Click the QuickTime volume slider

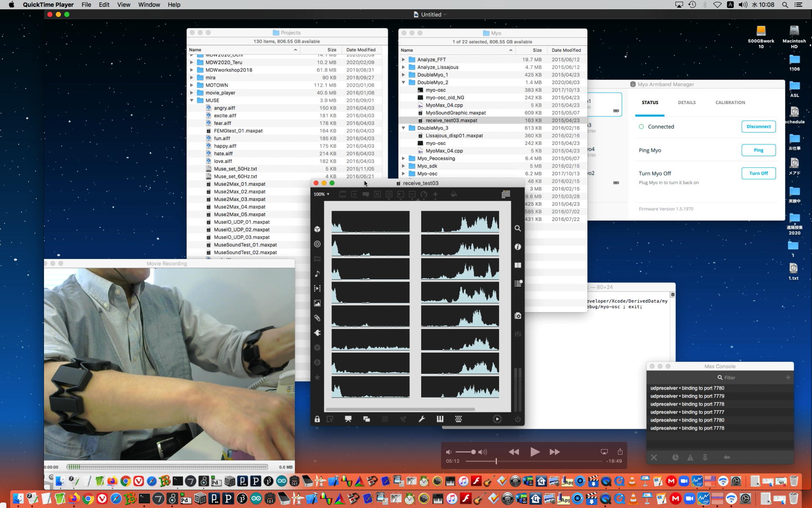click(466, 452)
